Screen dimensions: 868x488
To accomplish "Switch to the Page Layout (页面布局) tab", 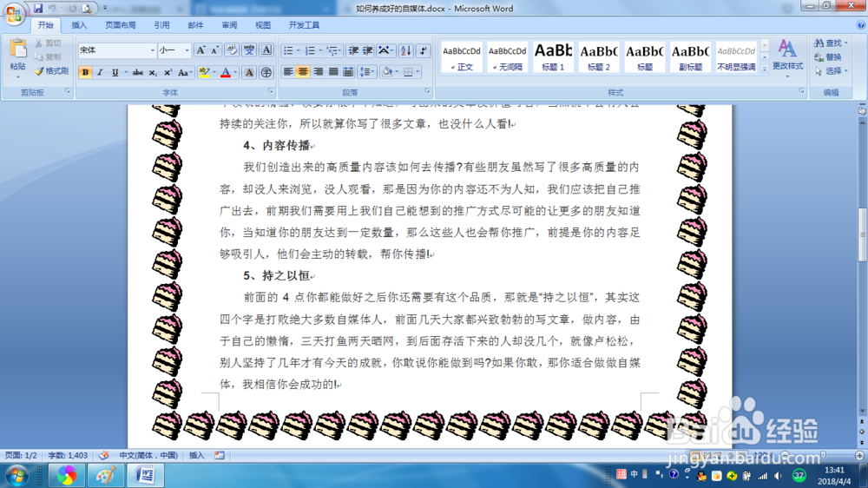I will 120,25.
